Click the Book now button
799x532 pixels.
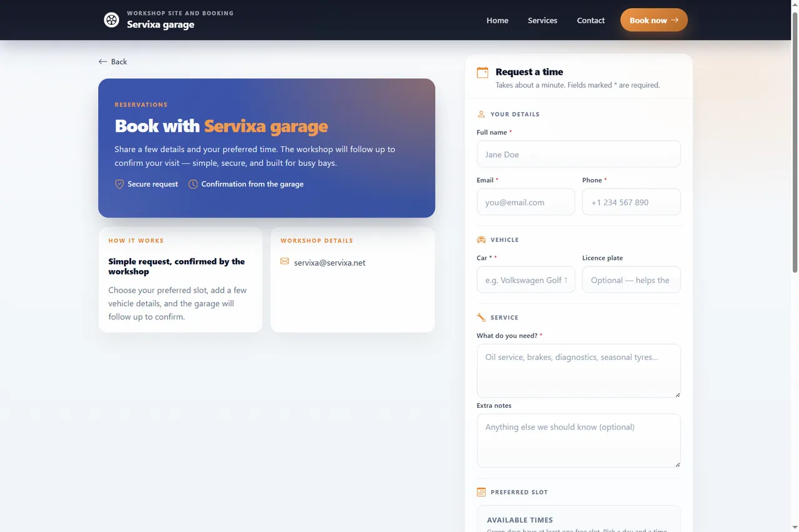coord(654,20)
